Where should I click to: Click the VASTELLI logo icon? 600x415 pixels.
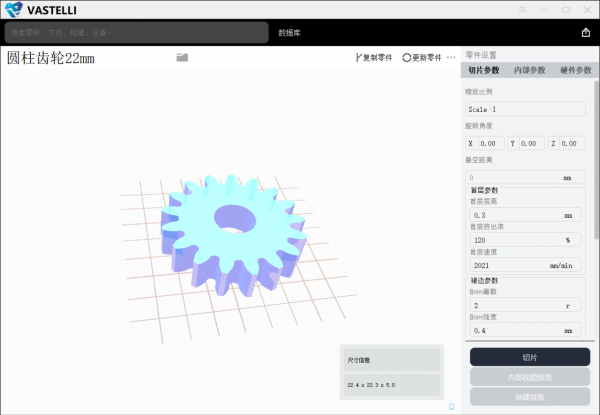click(x=13, y=9)
